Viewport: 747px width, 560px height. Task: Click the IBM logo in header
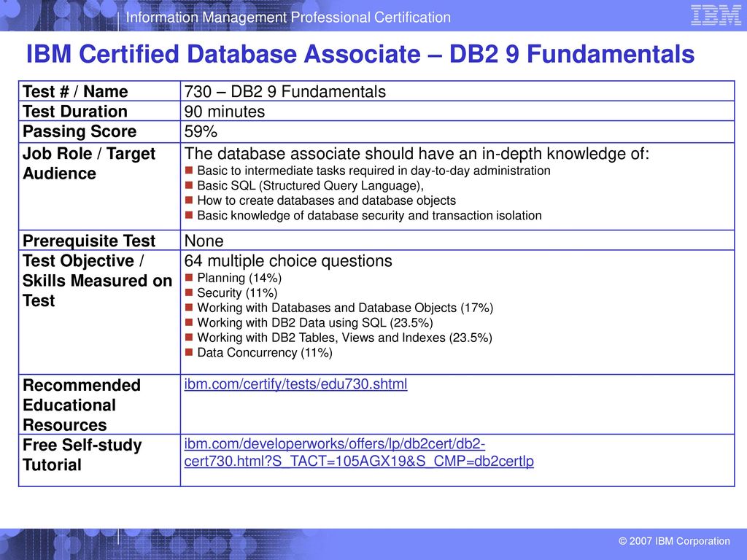point(716,15)
